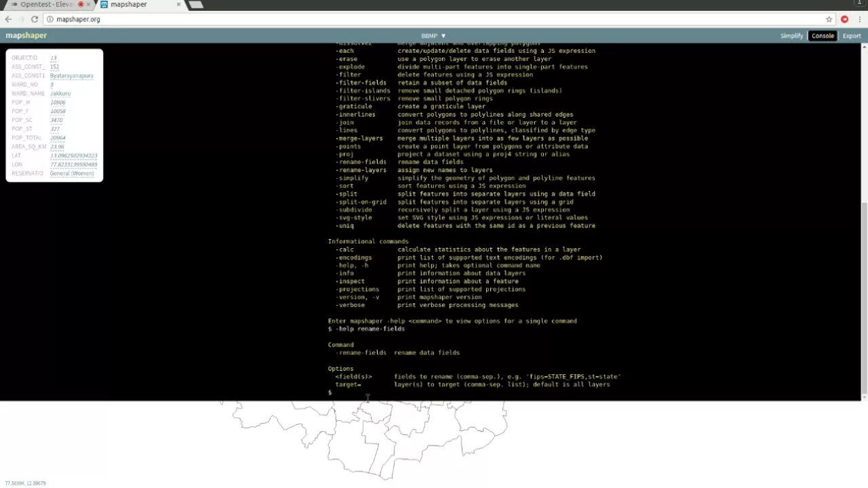Close the Opentest tab
Screen dimensions: 868x488
pyautogui.click(x=88, y=5)
